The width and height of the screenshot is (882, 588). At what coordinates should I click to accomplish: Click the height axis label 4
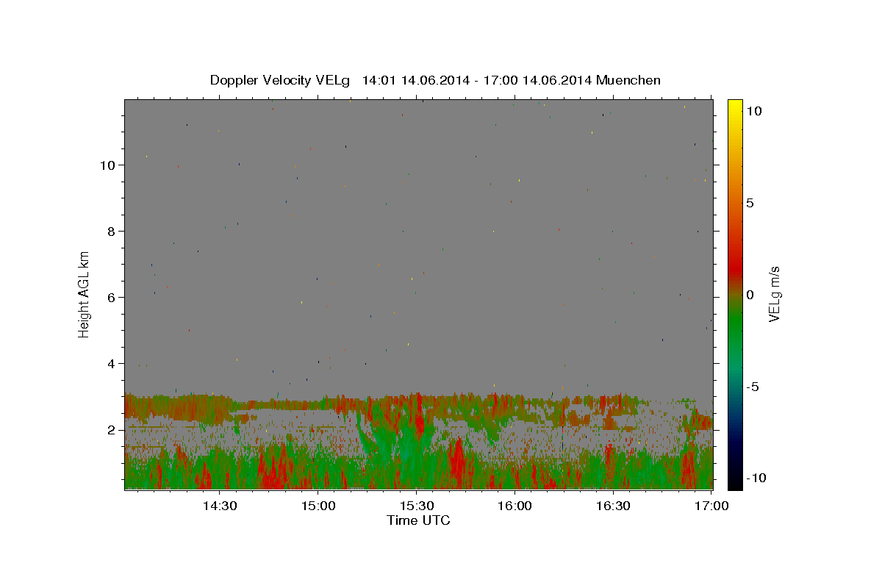pyautogui.click(x=112, y=364)
